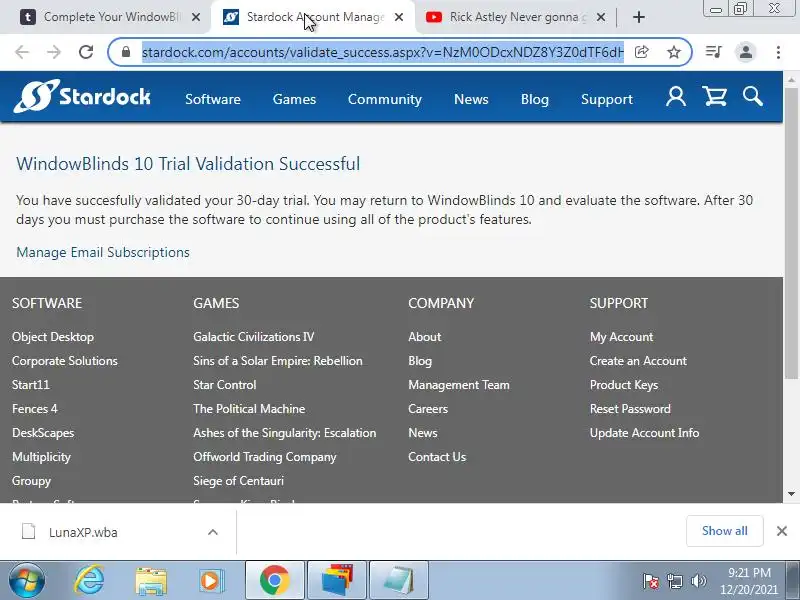The image size is (800, 600).
Task: Open a new tab with plus button
Action: 638,17
